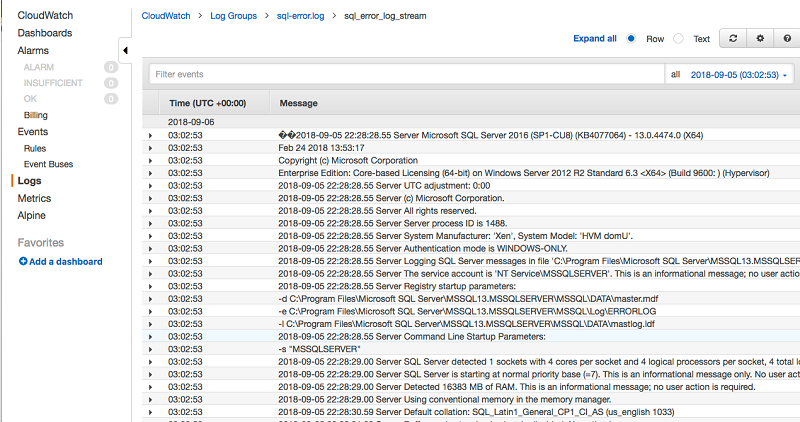This screenshot has width=800, height=422.
Task: Expand the -s "MSSQLSERVER" row
Action: tap(150, 349)
